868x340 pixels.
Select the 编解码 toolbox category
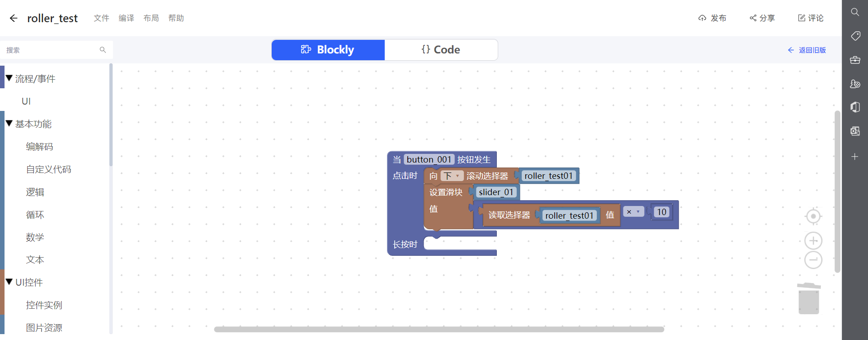[x=39, y=146]
